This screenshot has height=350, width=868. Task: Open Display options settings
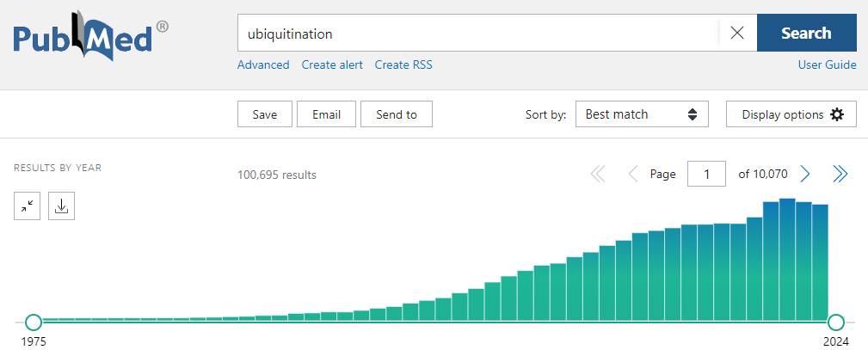tap(791, 114)
